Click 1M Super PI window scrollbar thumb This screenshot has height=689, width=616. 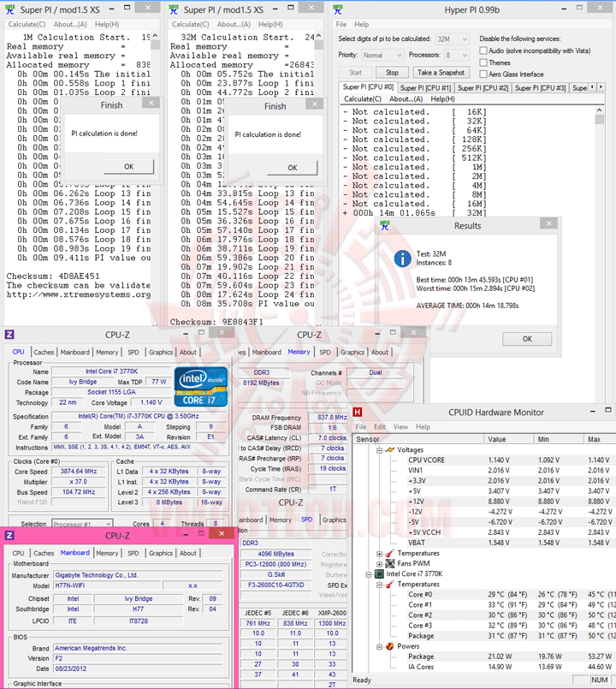click(x=155, y=45)
